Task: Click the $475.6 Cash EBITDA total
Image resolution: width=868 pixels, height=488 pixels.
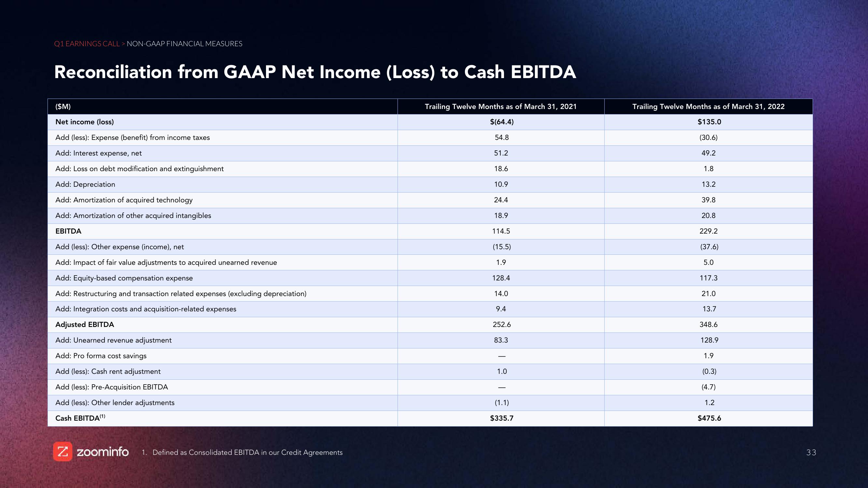Action: click(x=709, y=418)
